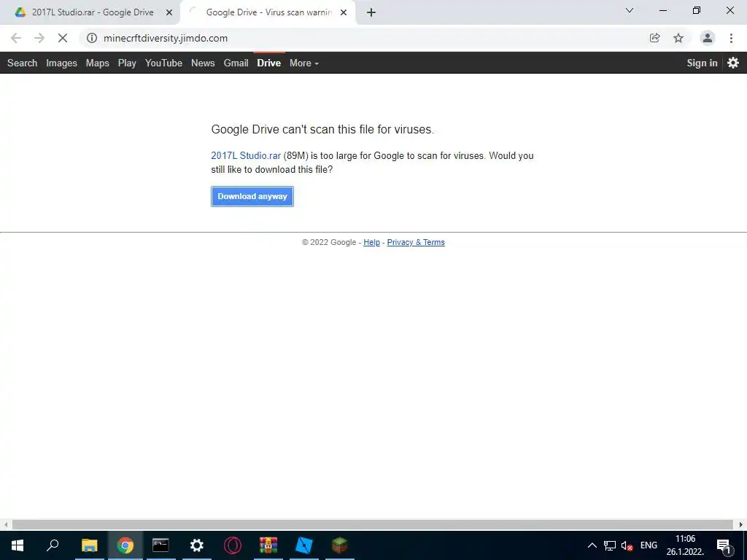Open File Explorer from the taskbar
The height and width of the screenshot is (560, 747).
coord(89,545)
